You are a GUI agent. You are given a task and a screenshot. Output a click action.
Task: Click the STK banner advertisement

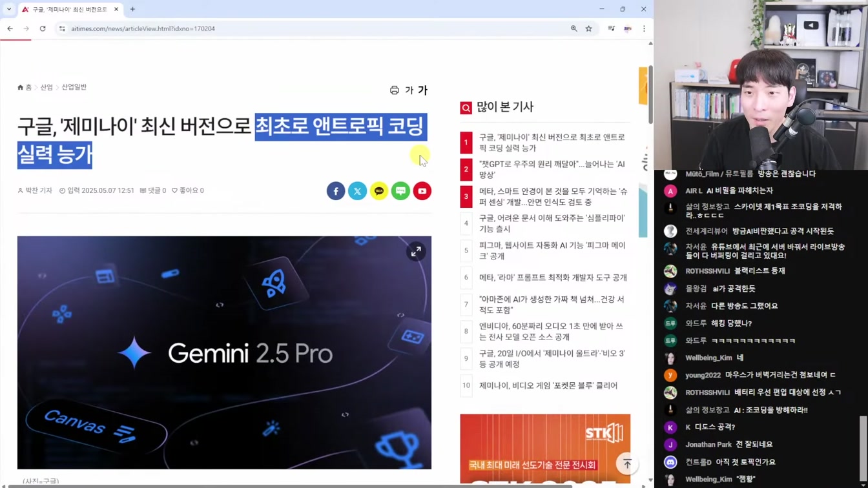click(545, 449)
